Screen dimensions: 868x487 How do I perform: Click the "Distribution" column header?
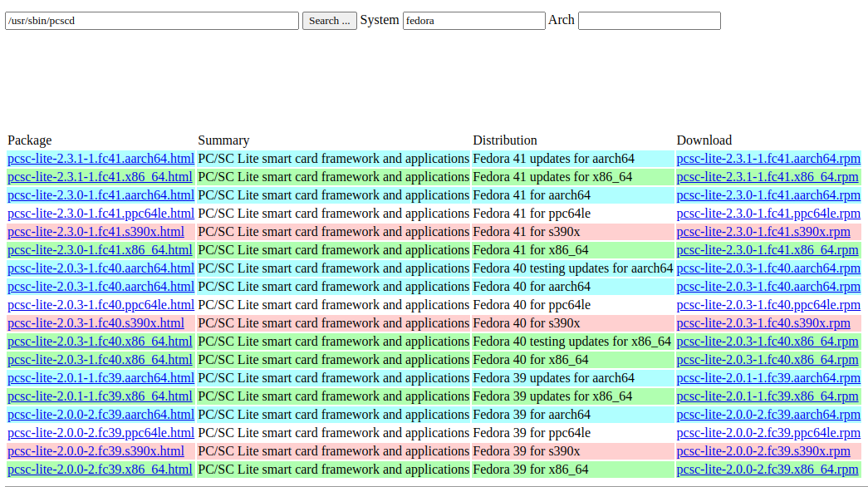point(505,140)
